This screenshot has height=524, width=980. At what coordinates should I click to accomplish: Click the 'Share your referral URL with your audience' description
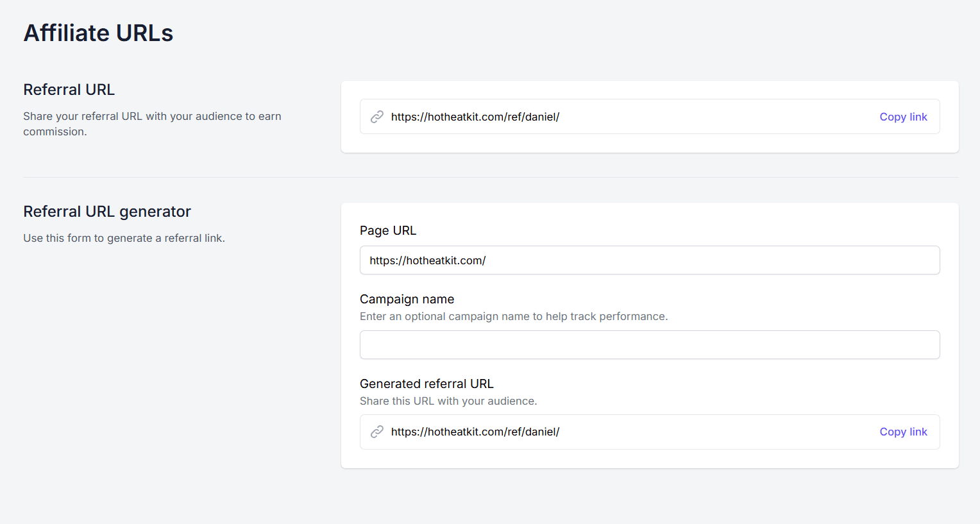coord(152,117)
